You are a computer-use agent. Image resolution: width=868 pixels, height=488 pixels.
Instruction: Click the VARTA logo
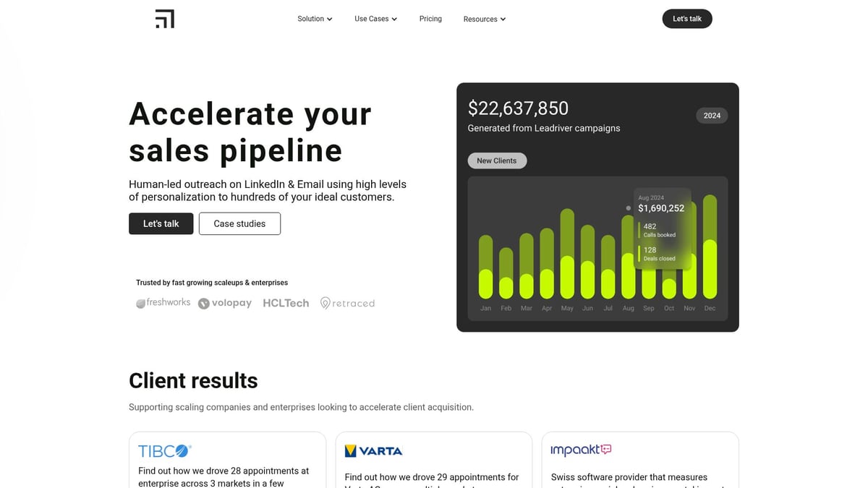[x=373, y=450]
